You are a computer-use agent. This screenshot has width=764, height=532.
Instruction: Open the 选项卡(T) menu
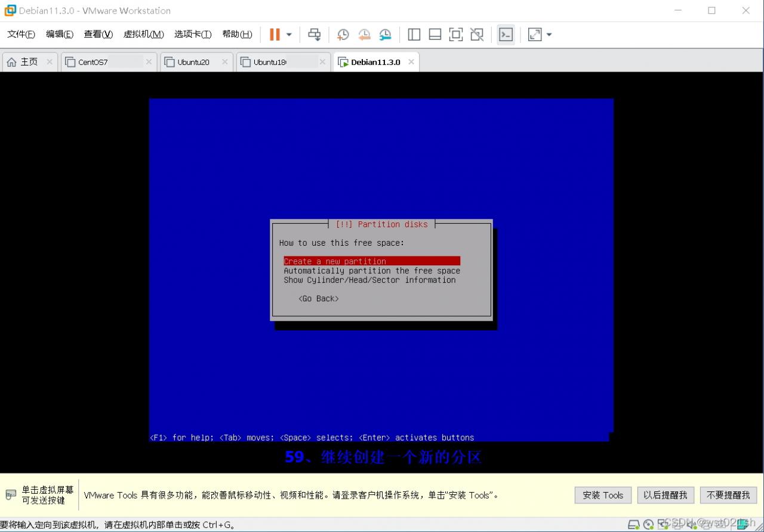pos(193,34)
